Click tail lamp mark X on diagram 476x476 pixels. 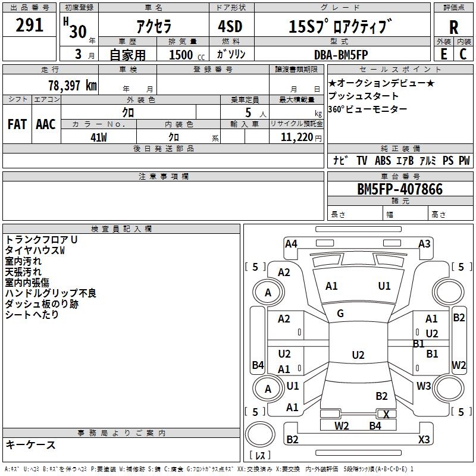pyautogui.click(x=386, y=414)
